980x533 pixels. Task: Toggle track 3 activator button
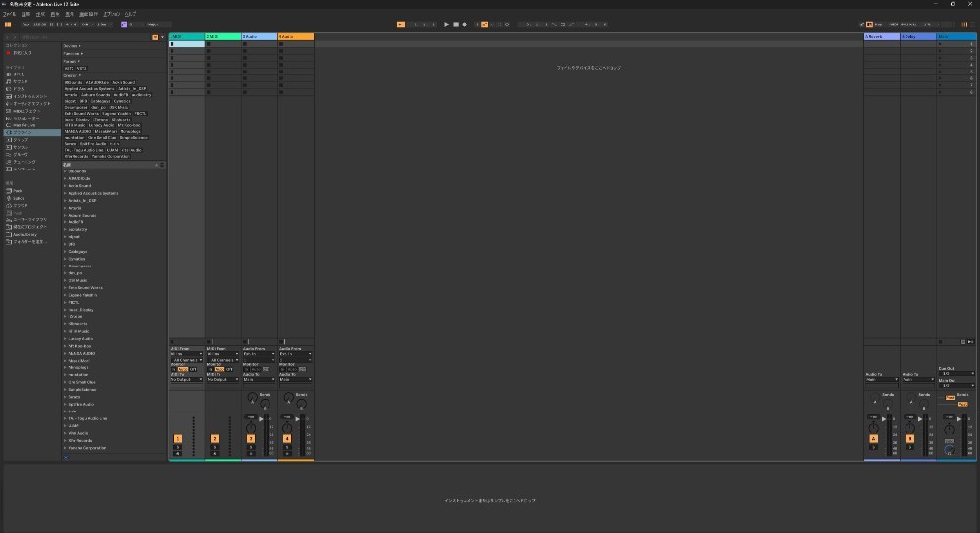coord(251,439)
